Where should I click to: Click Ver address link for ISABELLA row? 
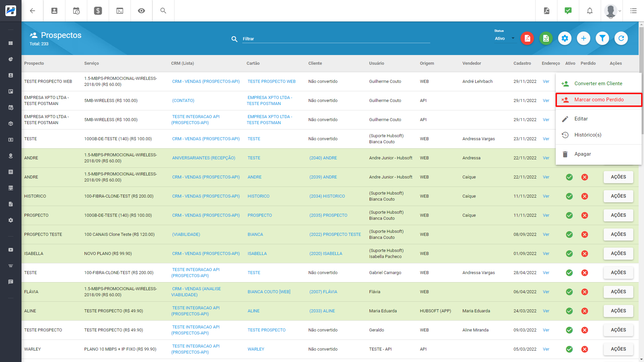pyautogui.click(x=546, y=254)
